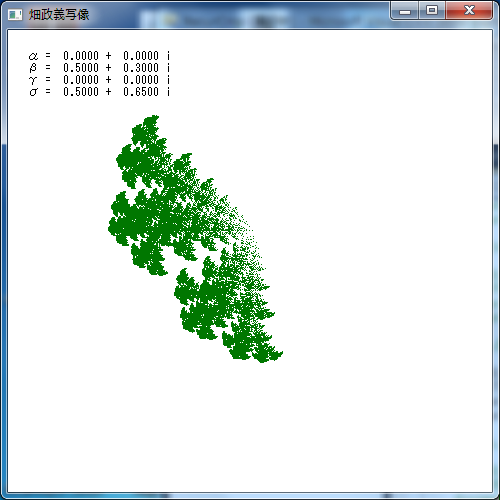Image resolution: width=500 pixels, height=500 pixels.
Task: Click the beta symbol label
Action: coord(33,68)
